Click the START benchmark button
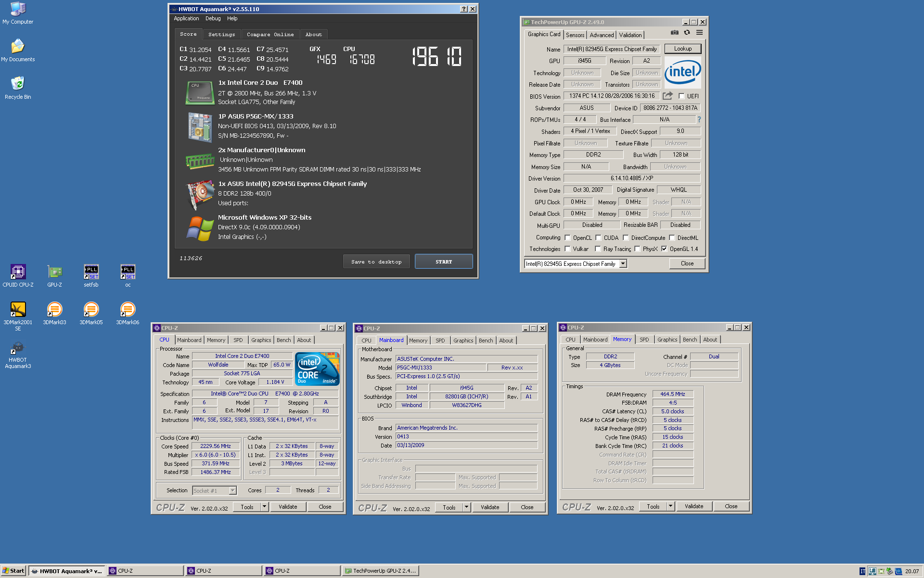Viewport: 924px width, 578px height. 444,262
